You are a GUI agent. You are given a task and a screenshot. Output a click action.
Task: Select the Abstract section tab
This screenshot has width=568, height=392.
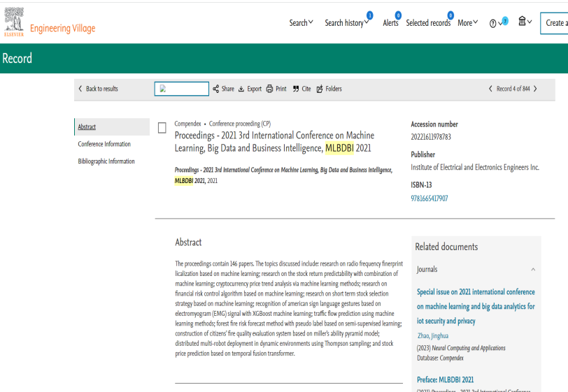click(x=112, y=126)
